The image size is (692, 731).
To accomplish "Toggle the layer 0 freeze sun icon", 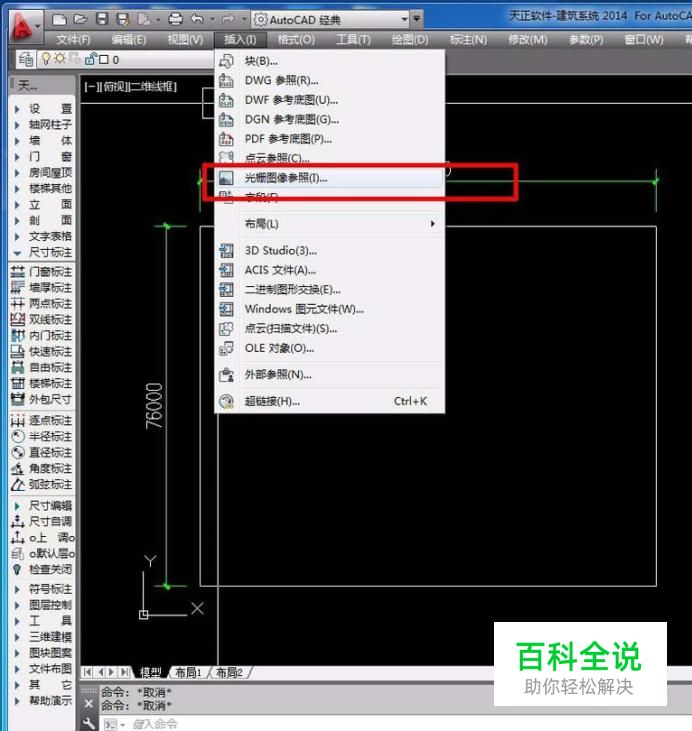I will (60, 59).
